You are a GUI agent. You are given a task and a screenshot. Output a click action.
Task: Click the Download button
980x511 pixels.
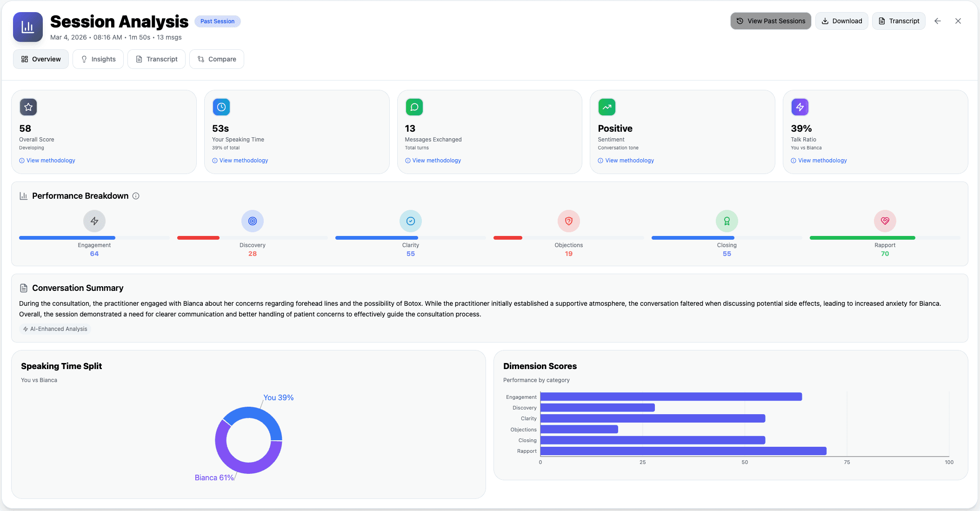click(841, 21)
